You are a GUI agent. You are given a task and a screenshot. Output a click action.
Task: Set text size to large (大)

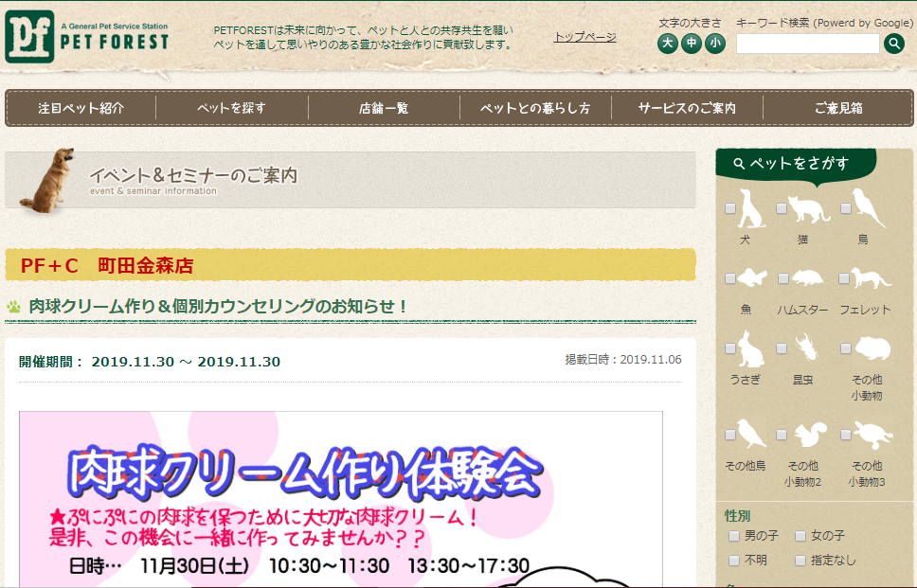[x=667, y=44]
